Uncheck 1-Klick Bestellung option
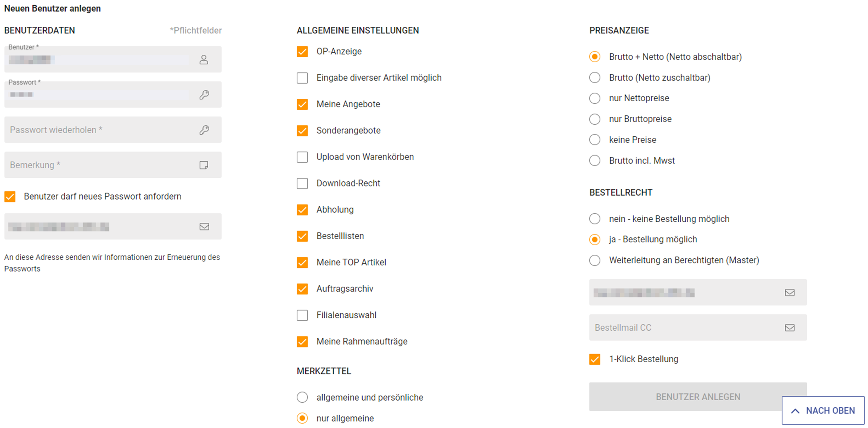868x428 pixels. (x=595, y=359)
